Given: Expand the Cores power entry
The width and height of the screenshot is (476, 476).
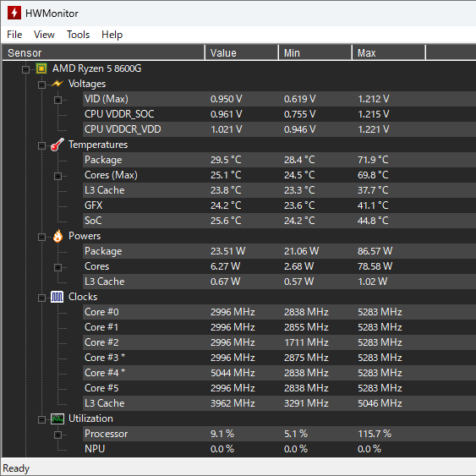Looking at the screenshot, I should [x=57, y=267].
